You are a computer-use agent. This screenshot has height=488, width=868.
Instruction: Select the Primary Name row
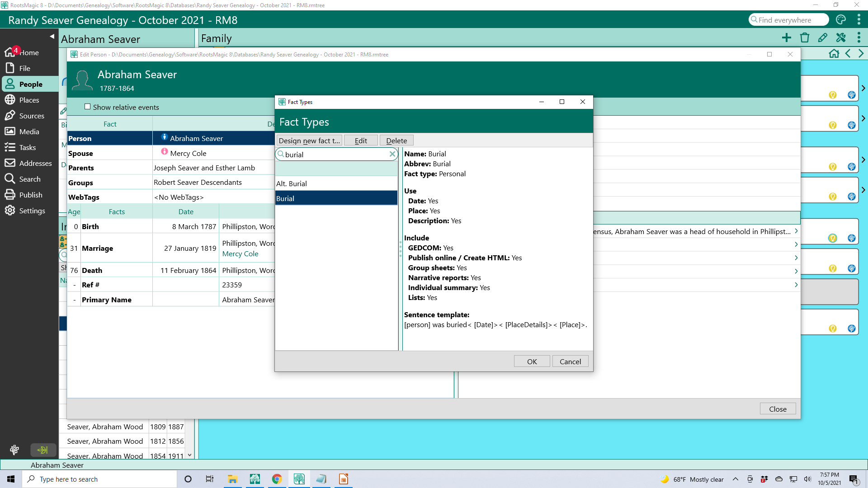[x=171, y=300]
